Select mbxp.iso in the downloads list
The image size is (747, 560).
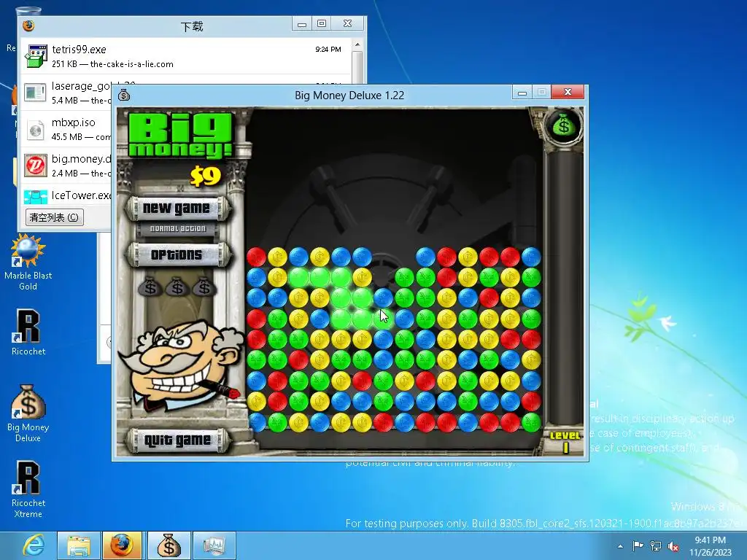(66, 129)
